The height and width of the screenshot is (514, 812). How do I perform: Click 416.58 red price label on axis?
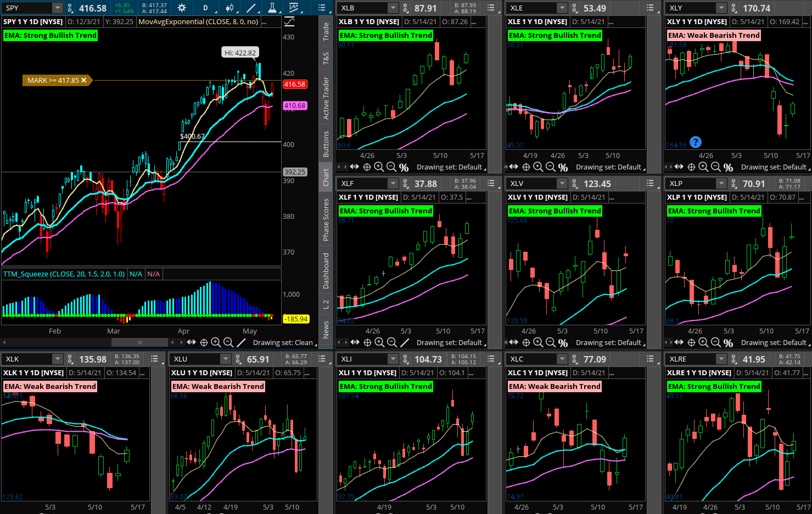[x=295, y=84]
